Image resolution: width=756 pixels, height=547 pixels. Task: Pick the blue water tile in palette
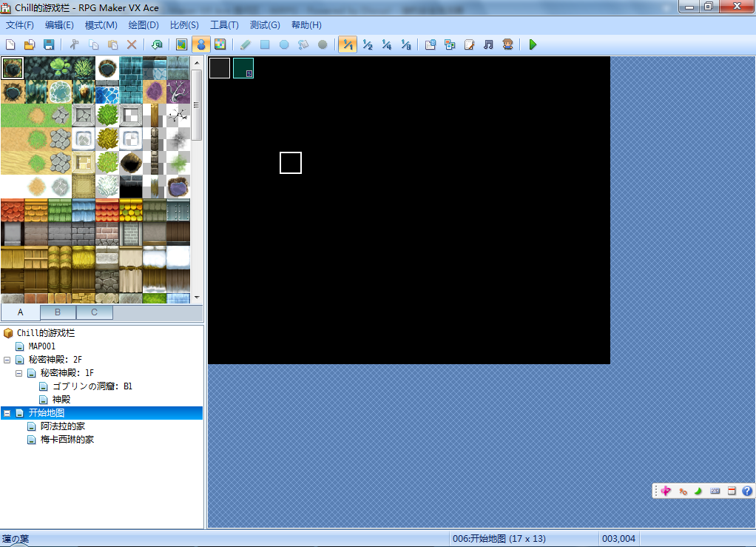[x=107, y=93]
